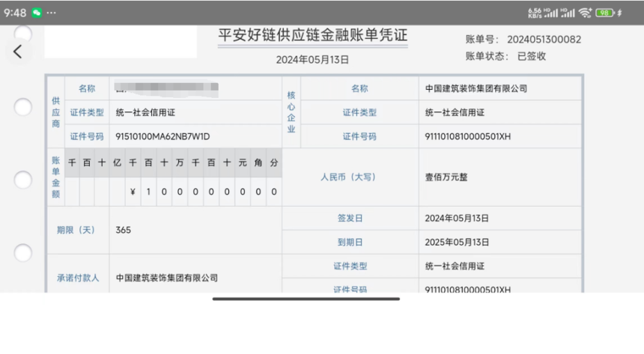Select the title 平安好链供应链金融账单凭证
Image resolution: width=644 pixels, height=354 pixels.
pyautogui.click(x=312, y=35)
